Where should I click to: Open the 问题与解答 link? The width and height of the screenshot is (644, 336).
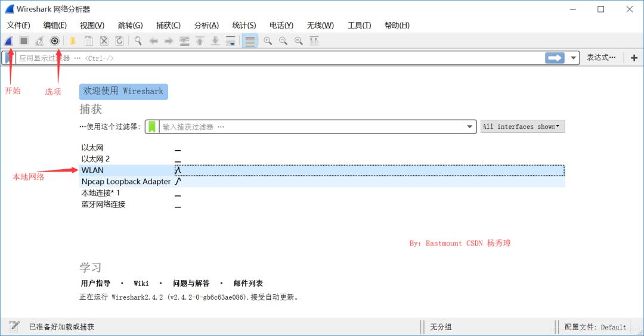191,283
